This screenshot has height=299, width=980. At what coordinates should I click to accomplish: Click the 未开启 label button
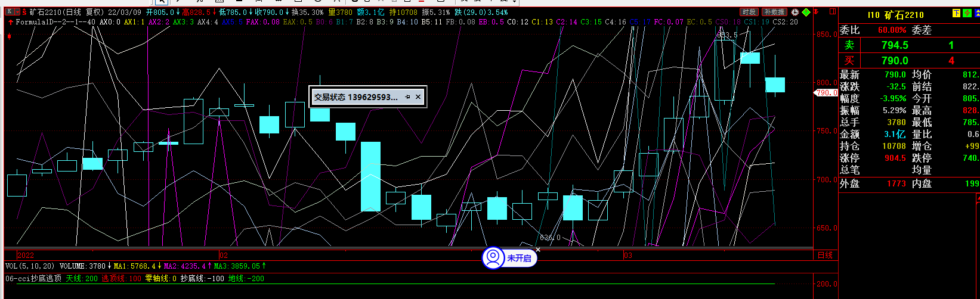coord(519,258)
